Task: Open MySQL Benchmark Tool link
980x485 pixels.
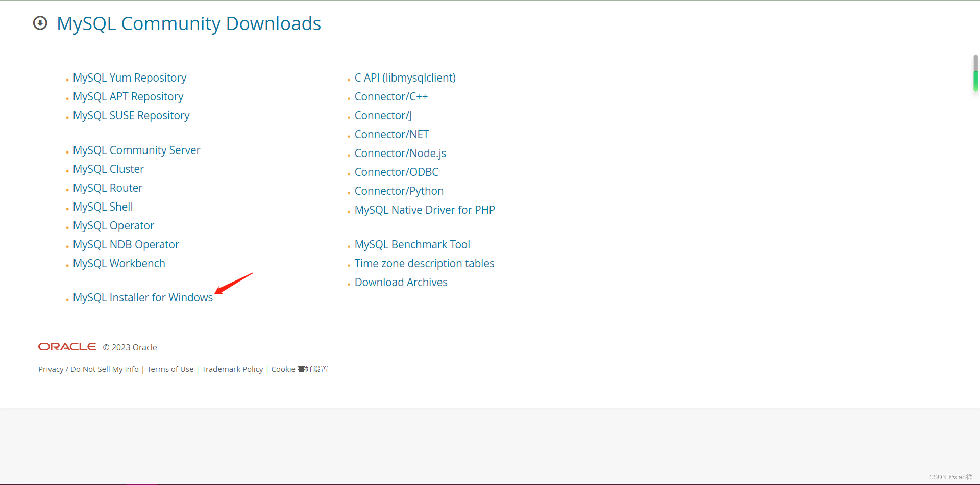Action: tap(412, 244)
